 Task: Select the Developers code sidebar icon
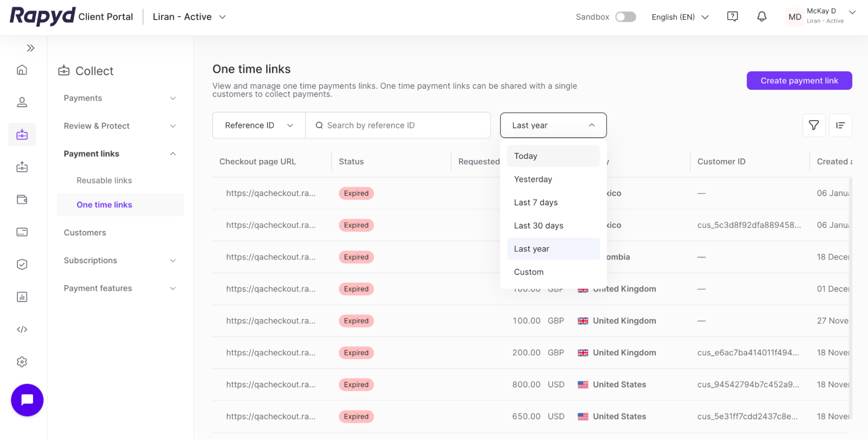tap(22, 329)
